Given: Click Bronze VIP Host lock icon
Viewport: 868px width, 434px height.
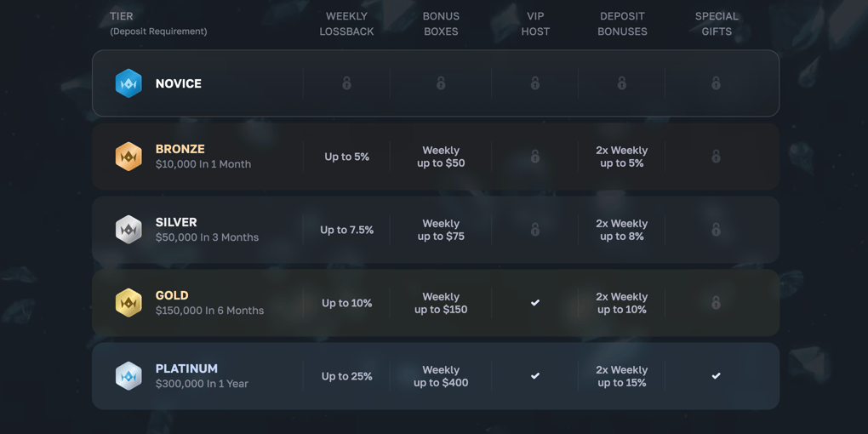Looking at the screenshot, I should click(535, 157).
